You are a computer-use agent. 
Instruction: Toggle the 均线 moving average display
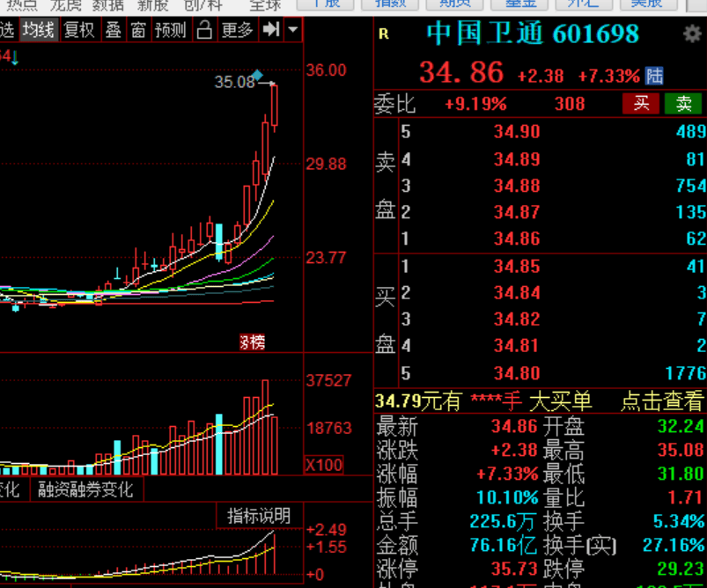pos(38,30)
